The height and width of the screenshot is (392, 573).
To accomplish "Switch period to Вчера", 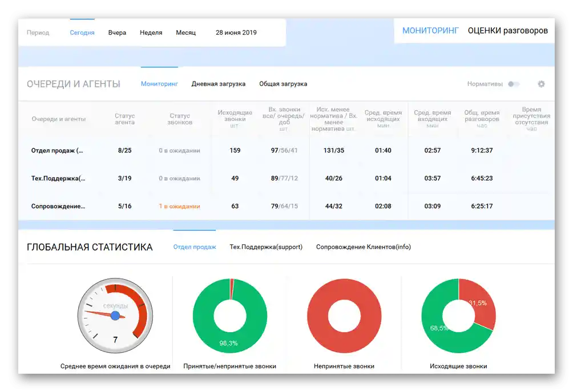I will (x=117, y=33).
